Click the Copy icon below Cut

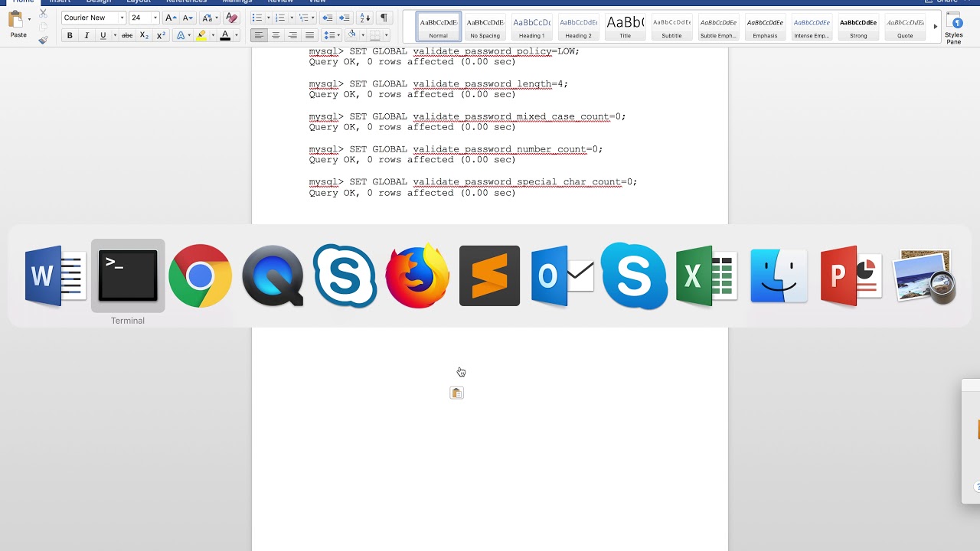pos(43,27)
